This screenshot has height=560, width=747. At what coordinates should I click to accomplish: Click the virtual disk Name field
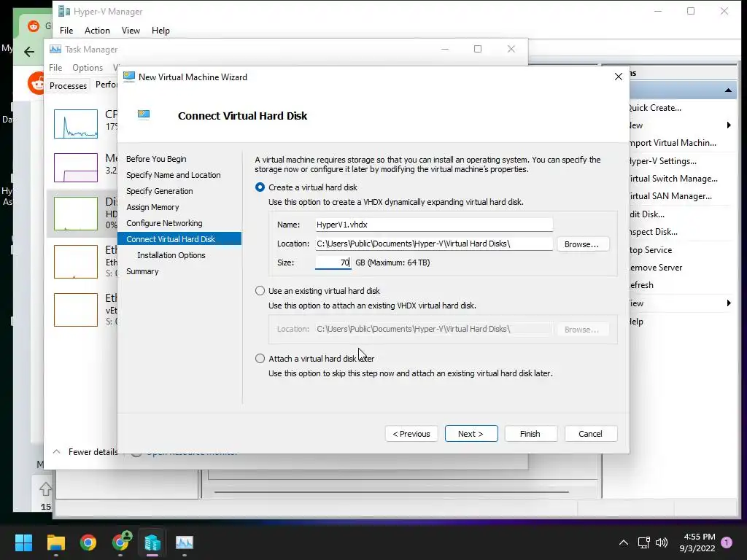(433, 225)
